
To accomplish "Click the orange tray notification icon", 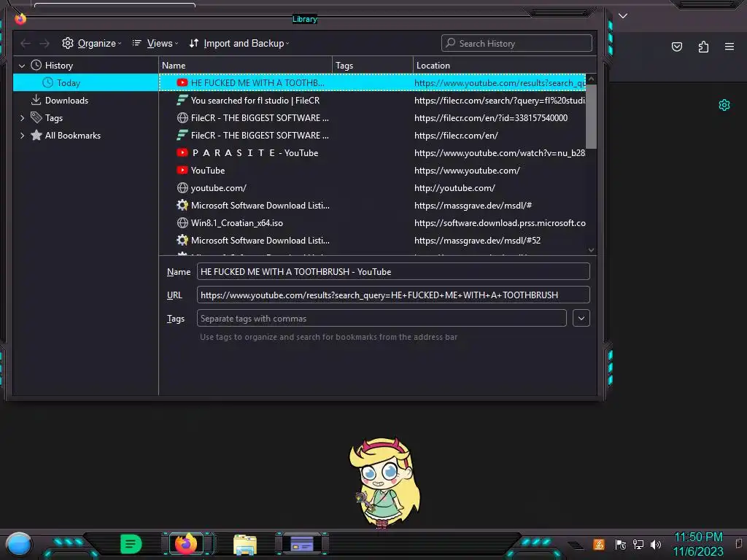I will (x=599, y=544).
